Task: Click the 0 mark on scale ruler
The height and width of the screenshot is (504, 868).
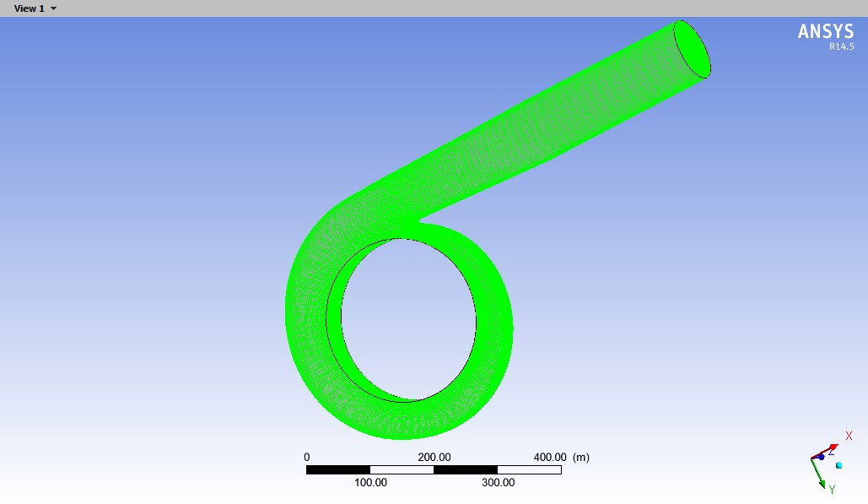Action: 306,457
